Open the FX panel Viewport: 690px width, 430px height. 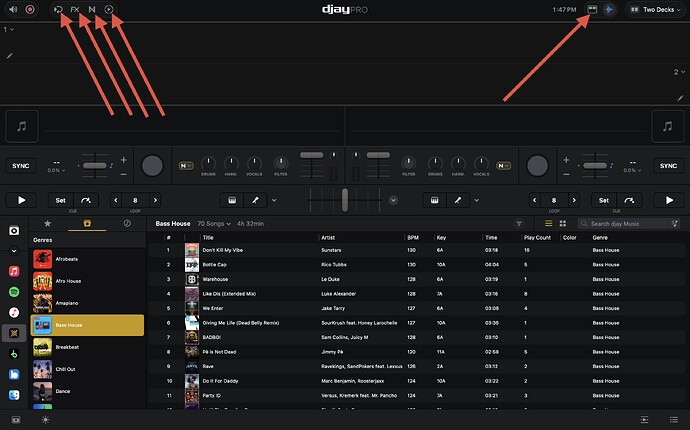[75, 9]
